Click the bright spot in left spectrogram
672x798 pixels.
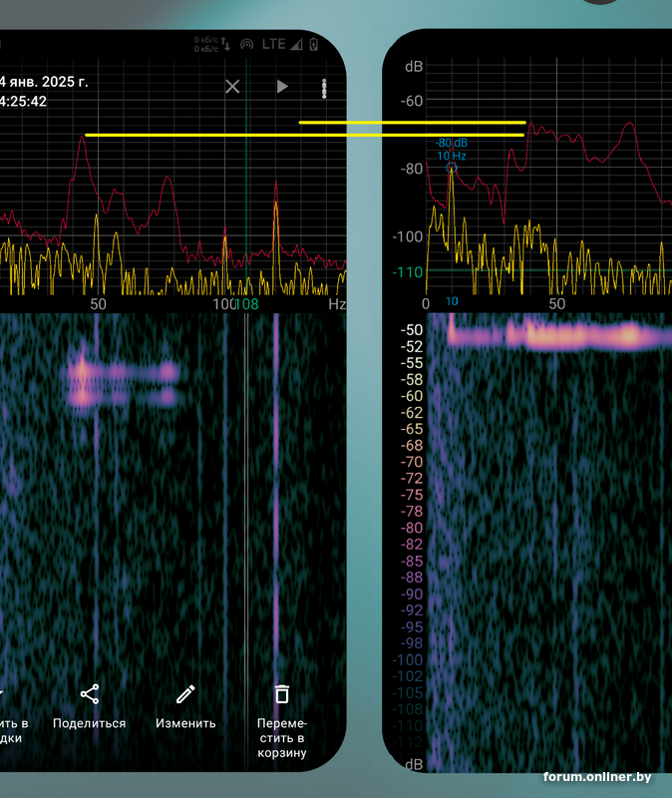tap(82, 371)
